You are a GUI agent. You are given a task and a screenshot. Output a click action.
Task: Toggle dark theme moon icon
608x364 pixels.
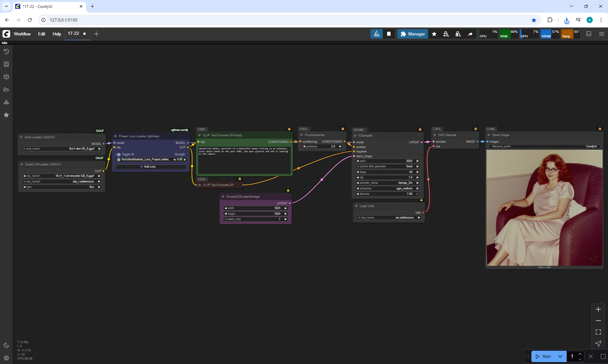click(x=6, y=345)
